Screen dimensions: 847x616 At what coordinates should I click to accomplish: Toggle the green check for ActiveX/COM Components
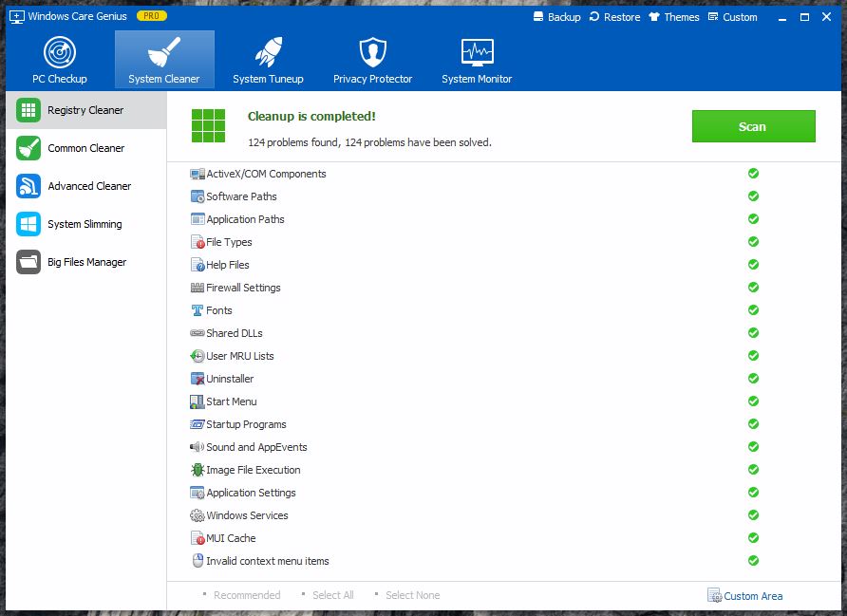click(753, 174)
